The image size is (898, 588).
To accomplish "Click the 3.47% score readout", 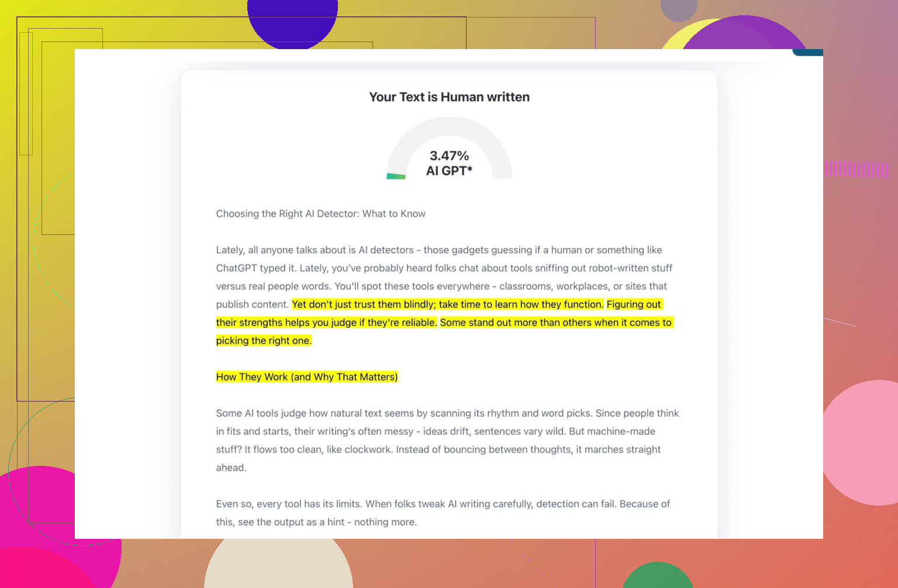I will pos(449,155).
